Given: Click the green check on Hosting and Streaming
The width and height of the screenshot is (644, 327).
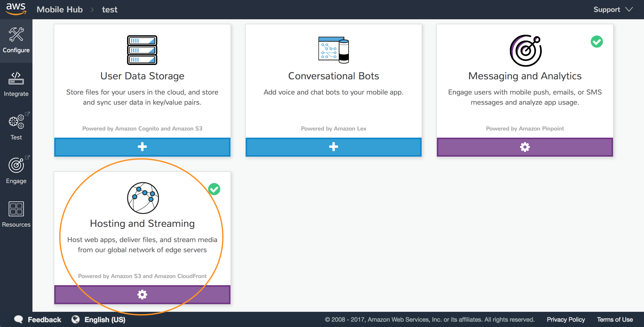Looking at the screenshot, I should pyautogui.click(x=214, y=189).
